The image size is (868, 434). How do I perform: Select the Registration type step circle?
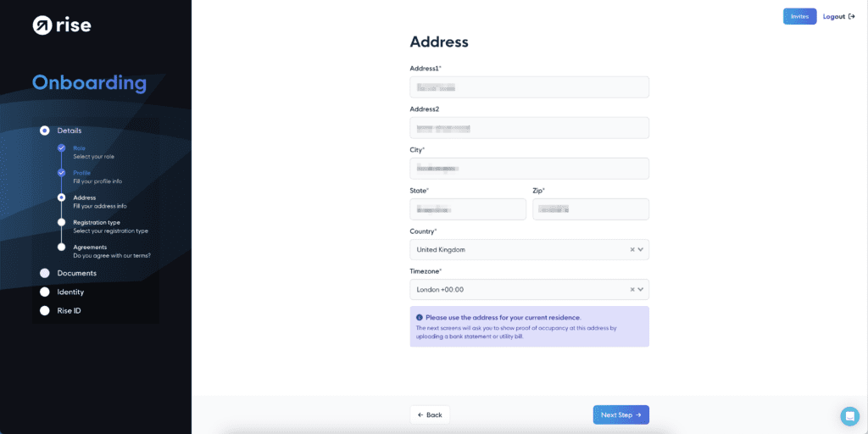pyautogui.click(x=61, y=222)
